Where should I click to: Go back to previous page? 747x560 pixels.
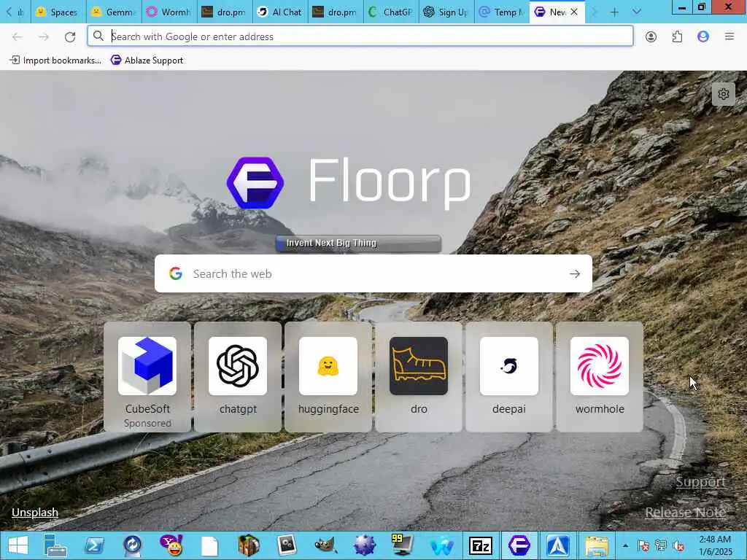click(18, 36)
